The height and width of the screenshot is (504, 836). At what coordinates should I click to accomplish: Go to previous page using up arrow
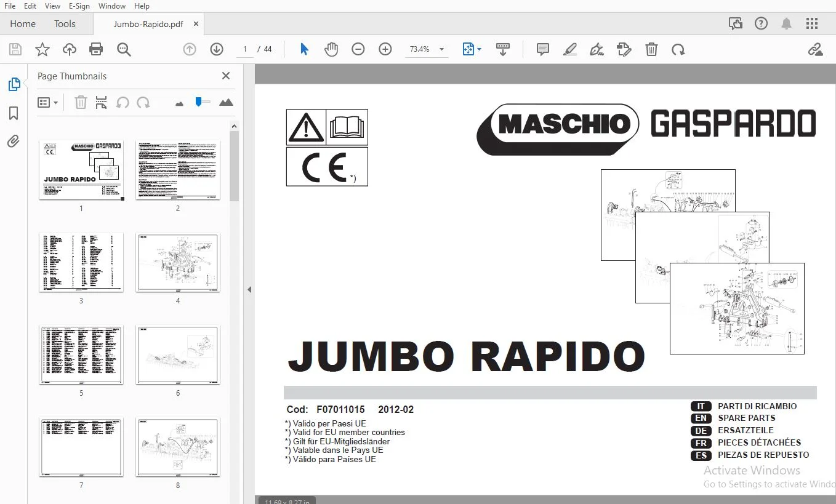(190, 49)
